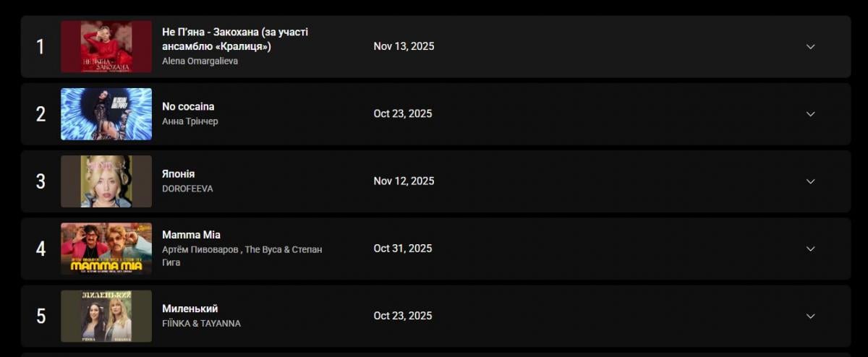Open the Японія video thumbnail
The width and height of the screenshot is (868, 357).
click(x=106, y=181)
